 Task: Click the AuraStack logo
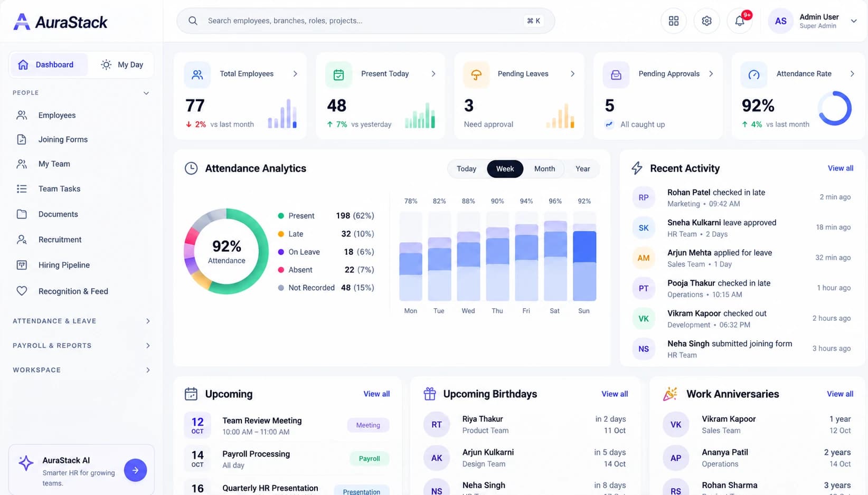coord(60,22)
